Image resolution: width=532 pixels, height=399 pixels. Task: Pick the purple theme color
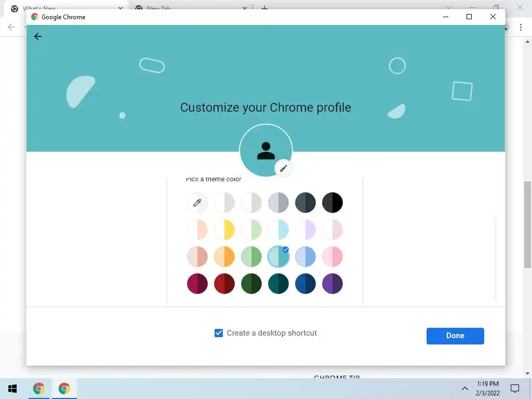332,284
